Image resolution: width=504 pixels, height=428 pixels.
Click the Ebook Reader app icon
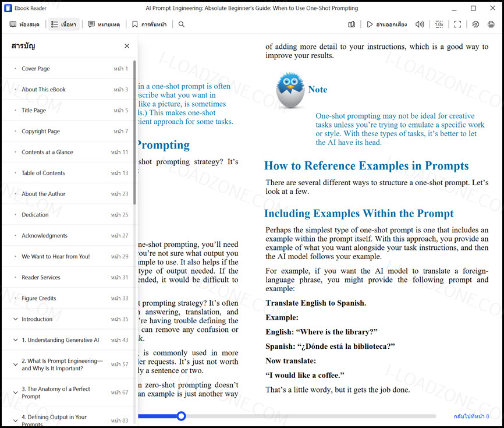pos(8,8)
